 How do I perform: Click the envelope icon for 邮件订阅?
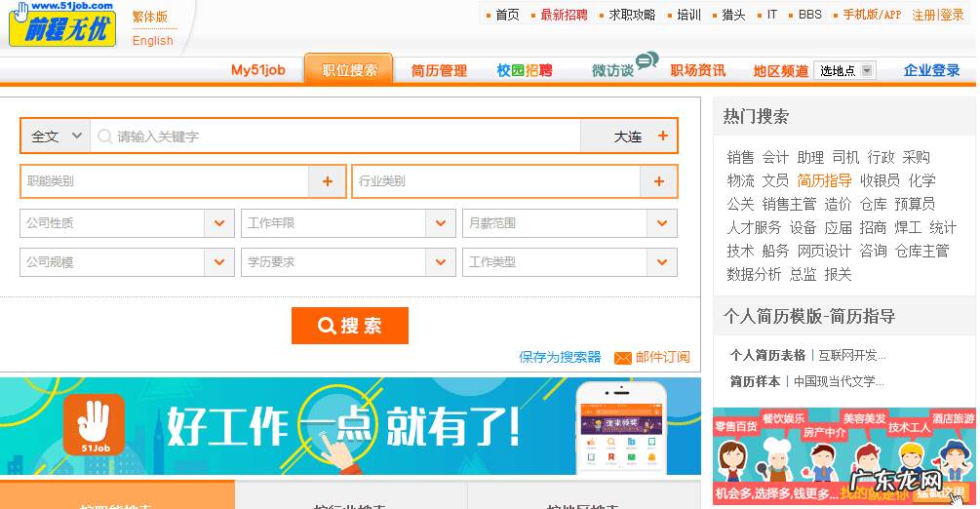coord(622,358)
